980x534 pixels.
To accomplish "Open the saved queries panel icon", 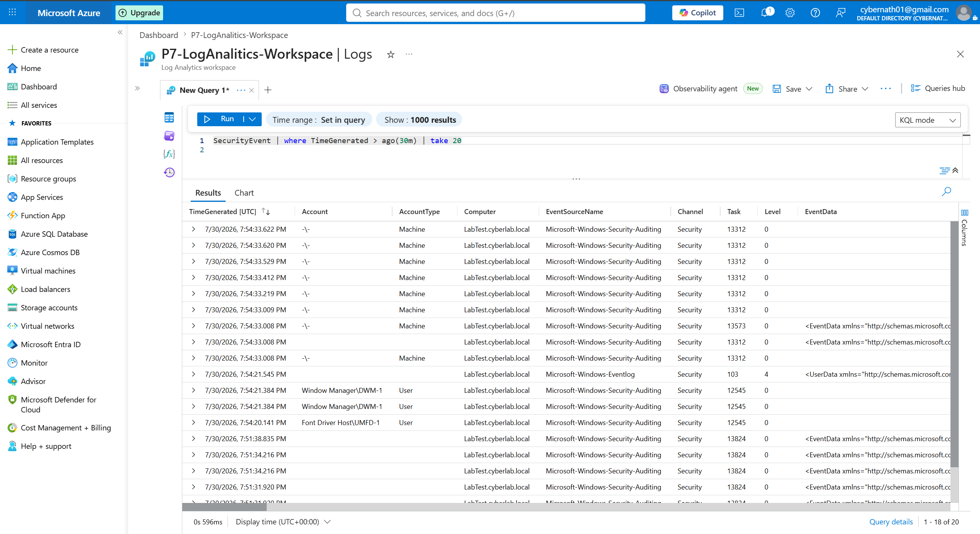I will pyautogui.click(x=169, y=136).
